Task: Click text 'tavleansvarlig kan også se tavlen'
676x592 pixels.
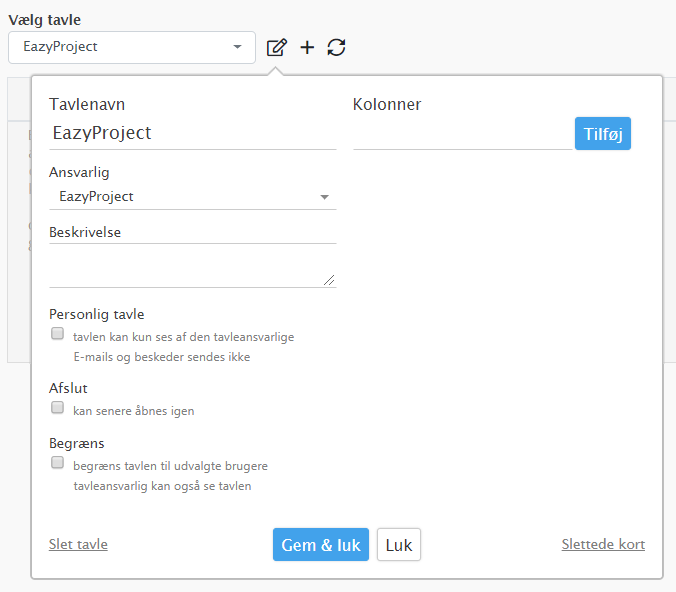Action: 162,486
